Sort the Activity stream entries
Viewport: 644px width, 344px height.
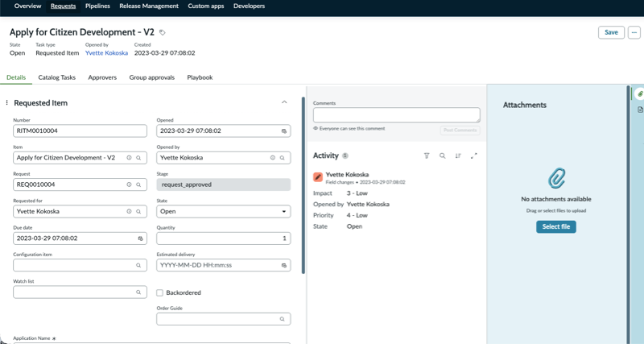tap(458, 155)
